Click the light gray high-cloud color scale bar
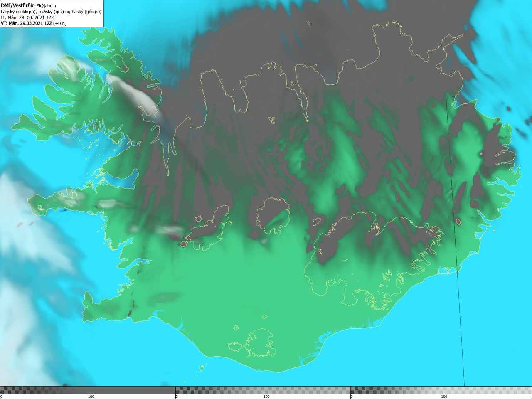532x399 pixels. click(x=441, y=390)
